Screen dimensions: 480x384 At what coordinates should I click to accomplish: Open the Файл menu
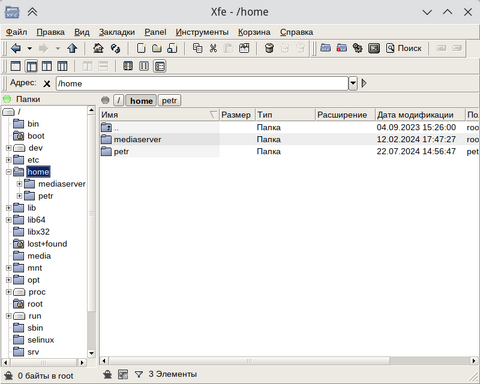pyautogui.click(x=17, y=32)
